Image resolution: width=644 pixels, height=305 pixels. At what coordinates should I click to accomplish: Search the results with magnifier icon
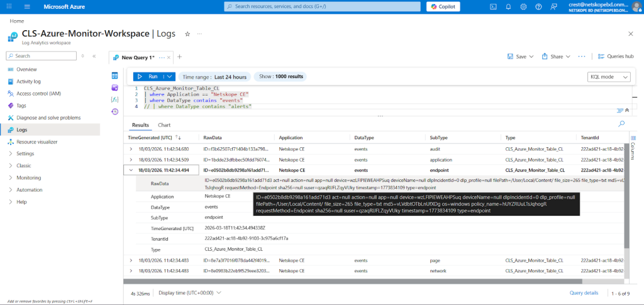[621, 123]
